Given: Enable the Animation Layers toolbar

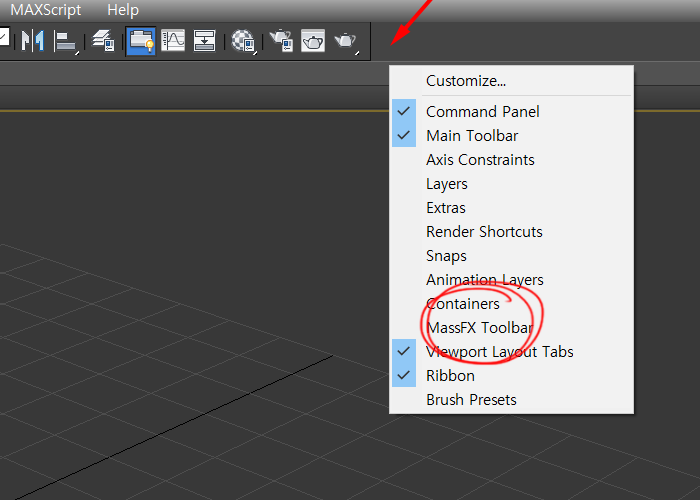Looking at the screenshot, I should [x=512, y=279].
